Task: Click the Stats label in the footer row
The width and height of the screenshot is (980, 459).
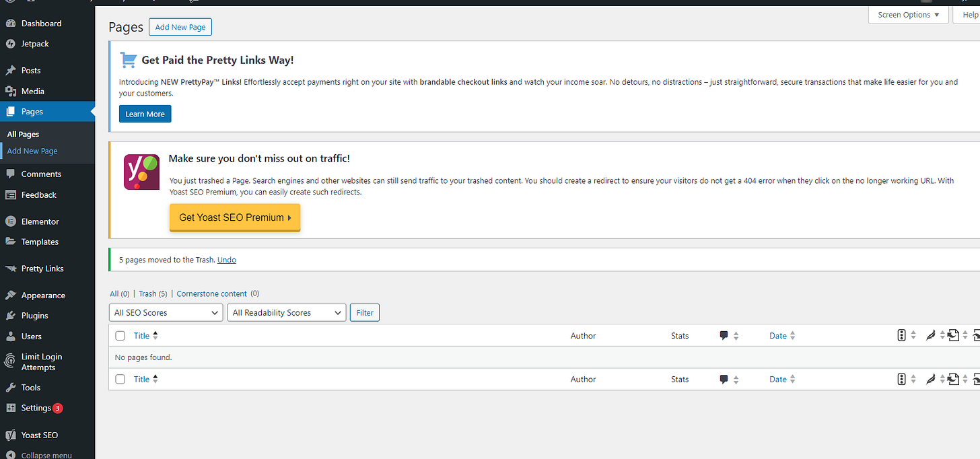Action: (680, 380)
